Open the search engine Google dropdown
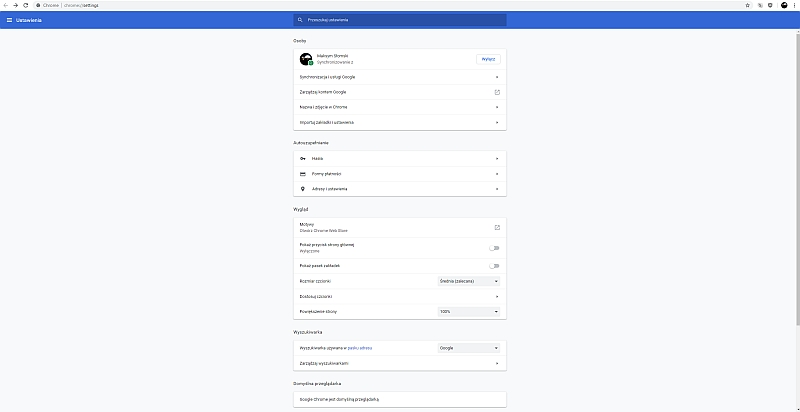Image resolution: width=800 pixels, height=412 pixels. (469, 348)
